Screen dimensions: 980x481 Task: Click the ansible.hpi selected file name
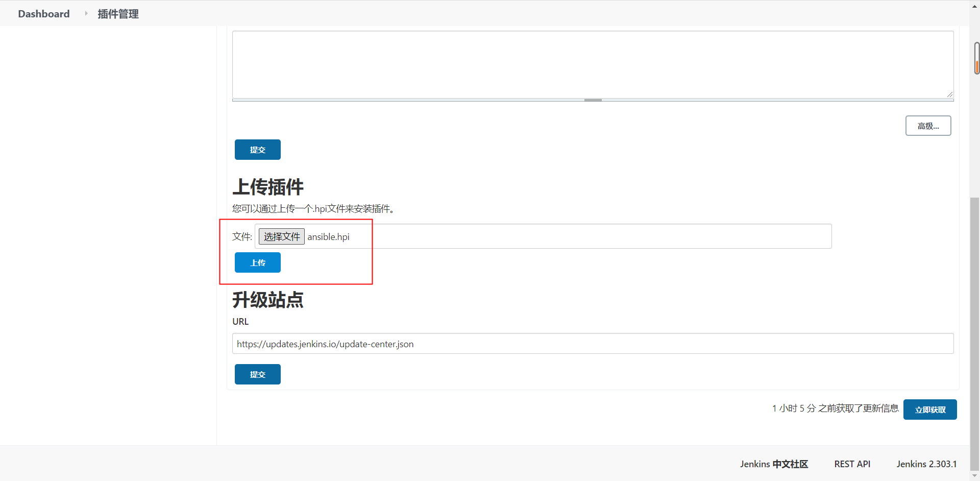pyautogui.click(x=328, y=237)
